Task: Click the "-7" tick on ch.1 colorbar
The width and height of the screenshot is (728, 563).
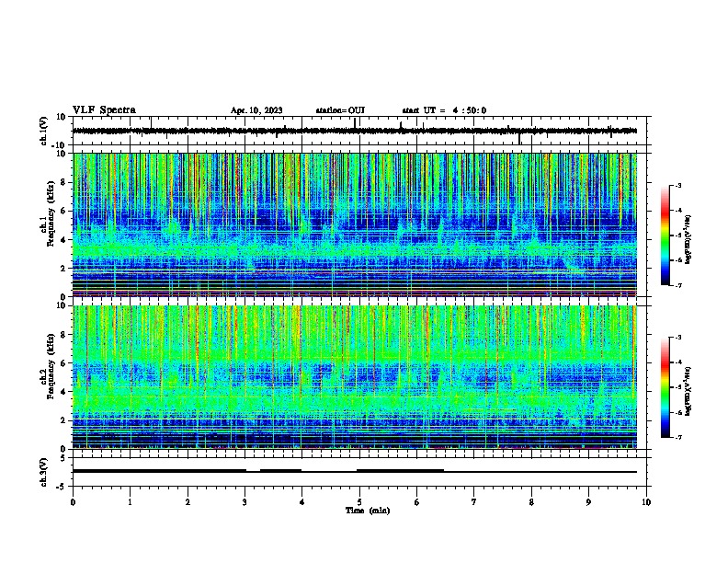Action: click(677, 285)
